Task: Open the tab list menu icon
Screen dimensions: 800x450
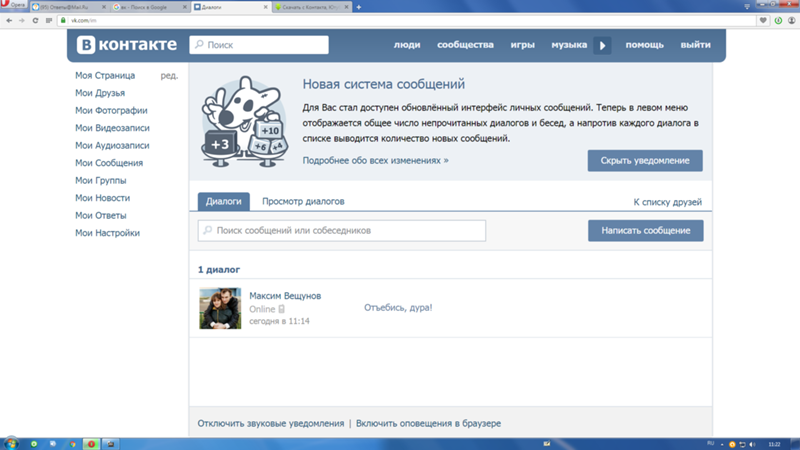Action: tap(747, 7)
